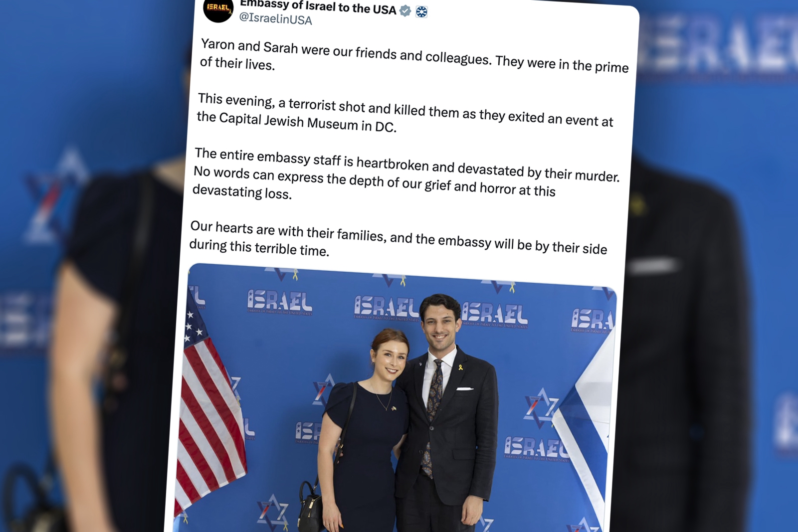Click the affiliate badge beside the checkmark
The height and width of the screenshot is (532, 798).
click(421, 11)
